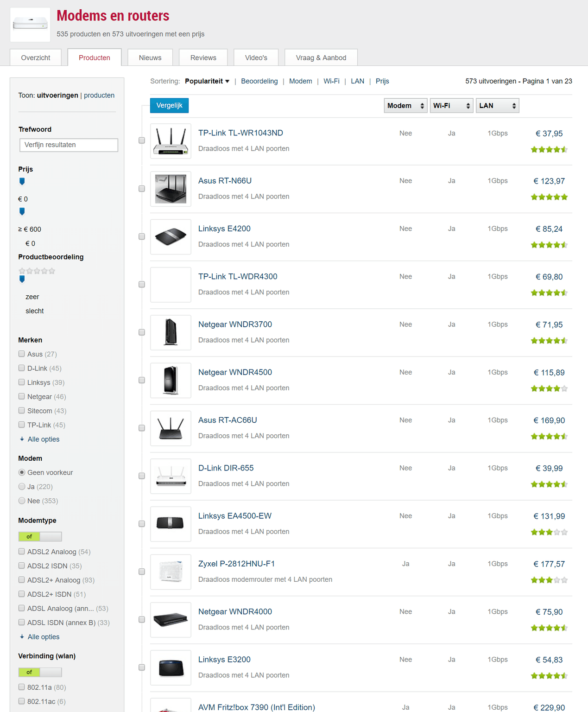The image size is (588, 712).
Task: Open AVM Fritz!box 7390 product link
Action: (257, 707)
